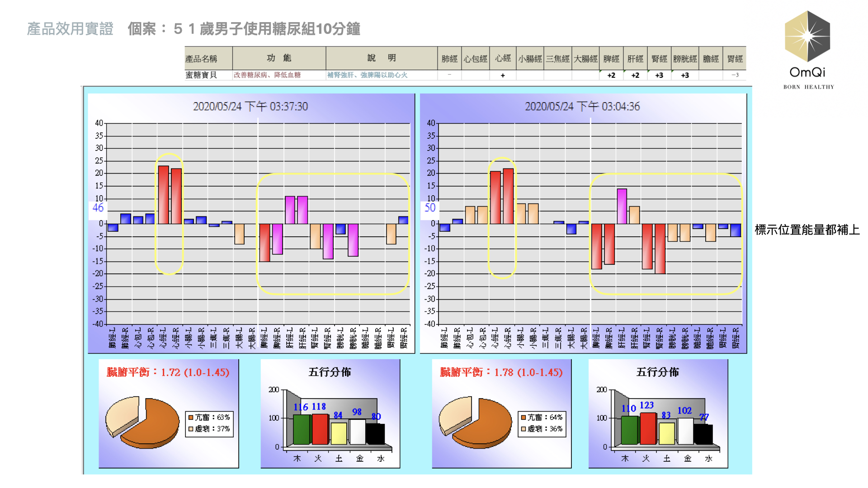Screen dimensions: 868x488
Task: Click the 03:04:36 chart timestamp title
Action: coord(582,107)
